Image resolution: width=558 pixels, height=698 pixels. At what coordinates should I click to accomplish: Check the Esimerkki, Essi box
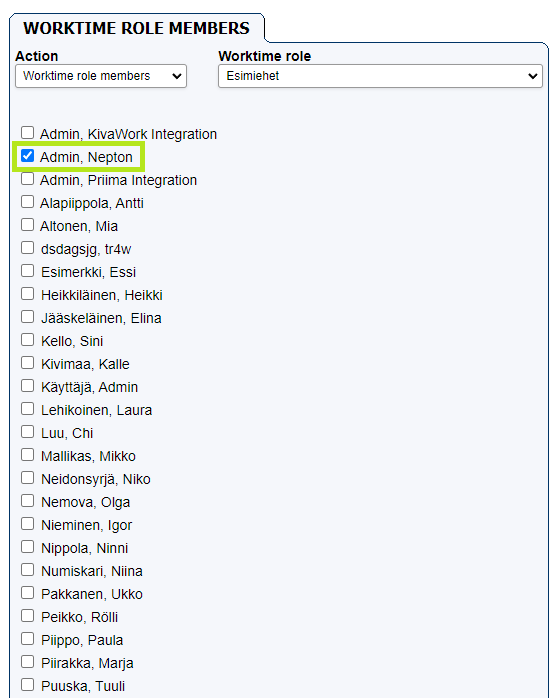(28, 271)
